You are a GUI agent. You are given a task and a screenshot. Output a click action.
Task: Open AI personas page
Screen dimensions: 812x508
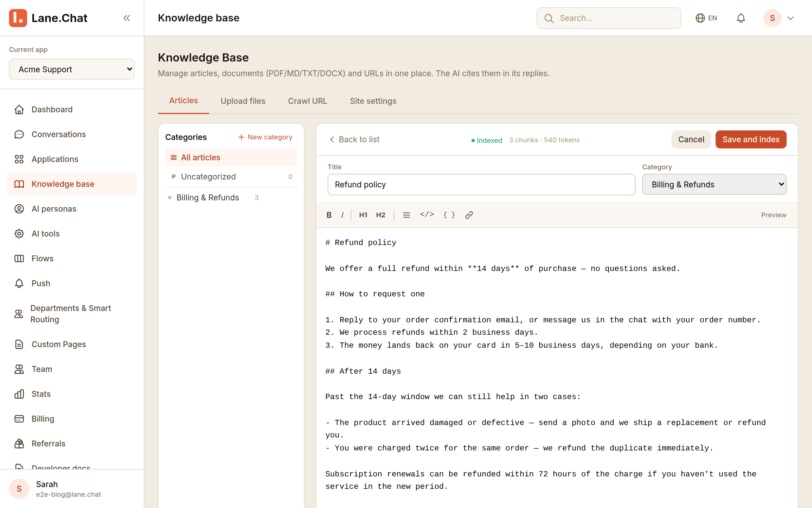coord(72,209)
